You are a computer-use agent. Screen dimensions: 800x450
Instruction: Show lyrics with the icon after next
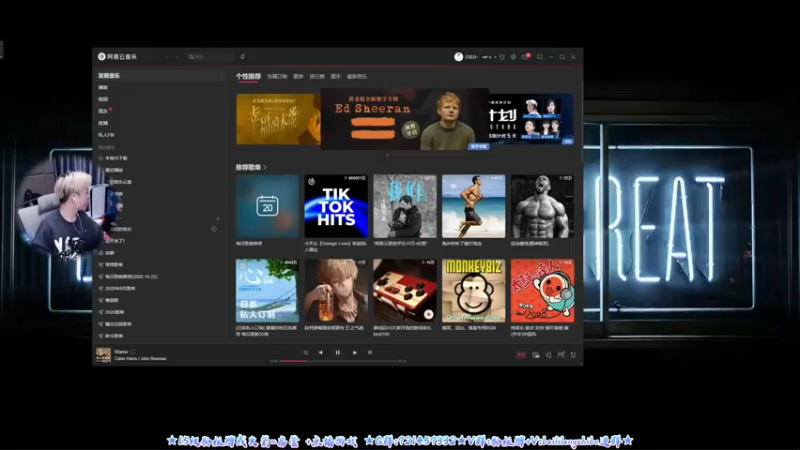370,352
